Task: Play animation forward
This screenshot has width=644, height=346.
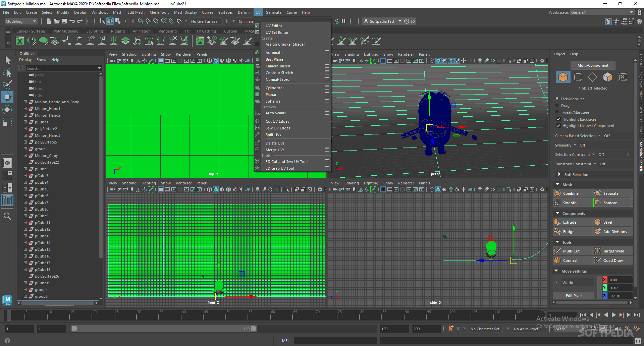Action: pyautogui.click(x=613, y=315)
